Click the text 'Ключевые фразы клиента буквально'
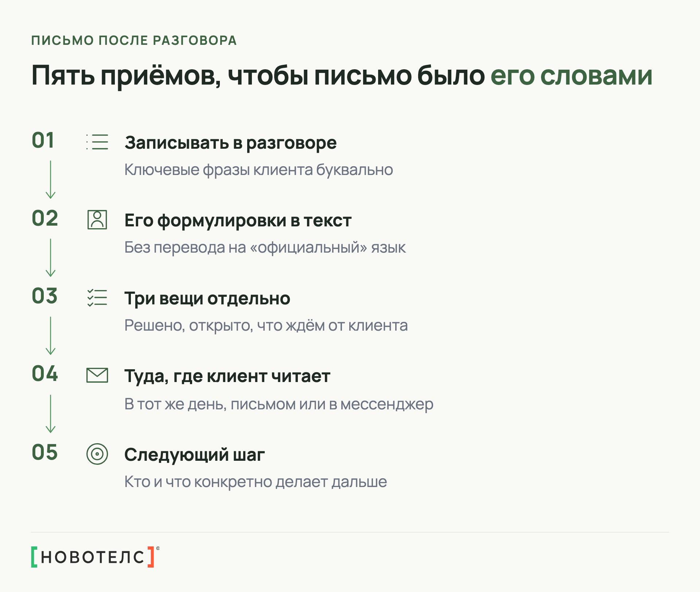 (258, 170)
